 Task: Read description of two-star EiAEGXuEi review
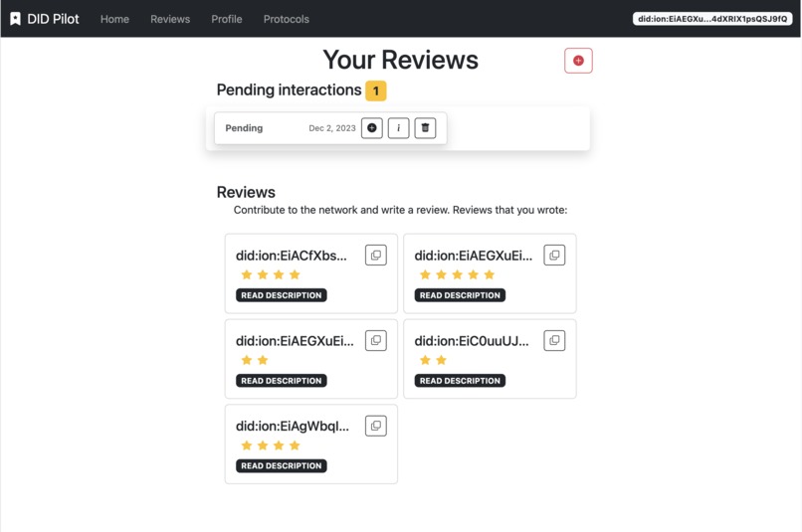[x=282, y=381]
